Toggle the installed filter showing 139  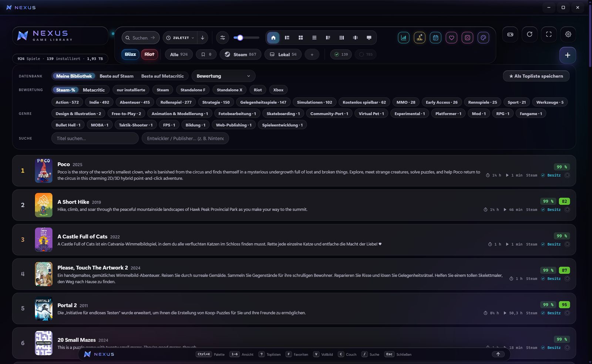pyautogui.click(x=341, y=54)
